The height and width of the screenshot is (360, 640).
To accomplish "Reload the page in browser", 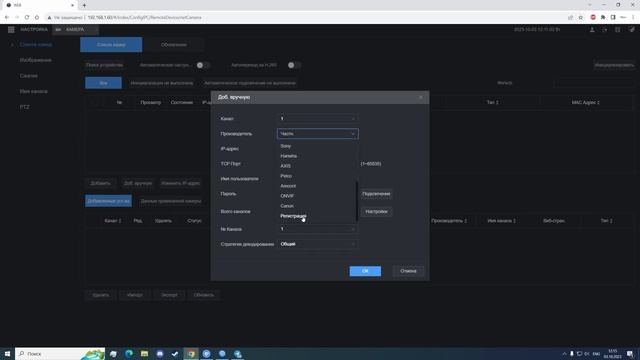I will click(x=27, y=17).
